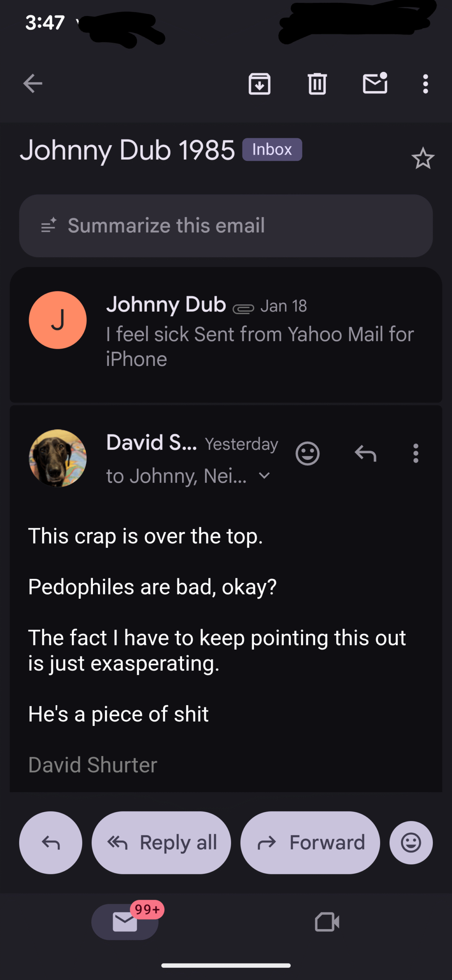
Task: Open the top overflow menu
Action: coord(425,83)
